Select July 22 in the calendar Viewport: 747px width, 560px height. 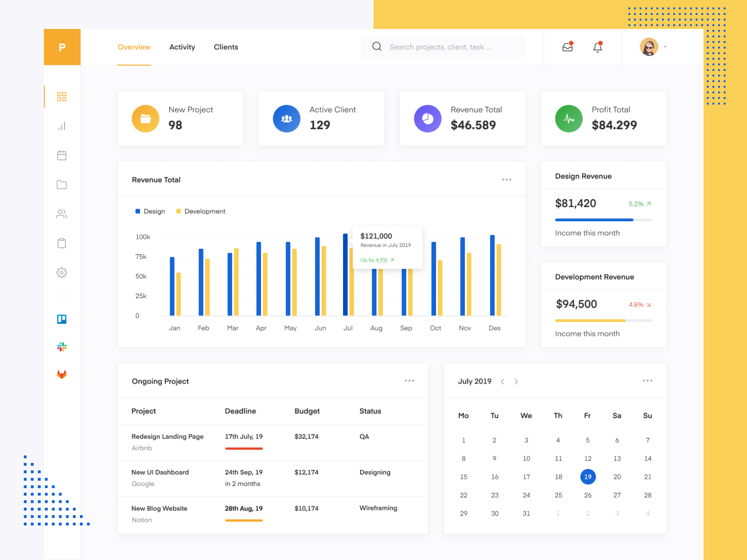(464, 495)
